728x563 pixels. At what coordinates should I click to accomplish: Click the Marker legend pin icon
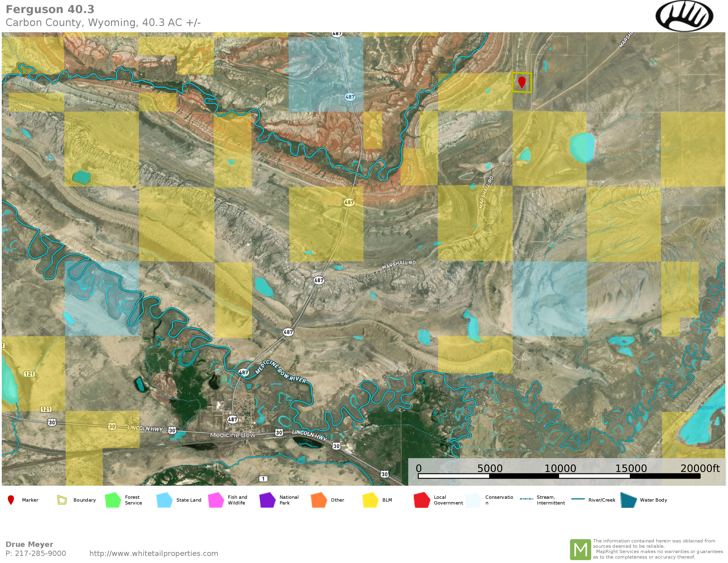11,500
